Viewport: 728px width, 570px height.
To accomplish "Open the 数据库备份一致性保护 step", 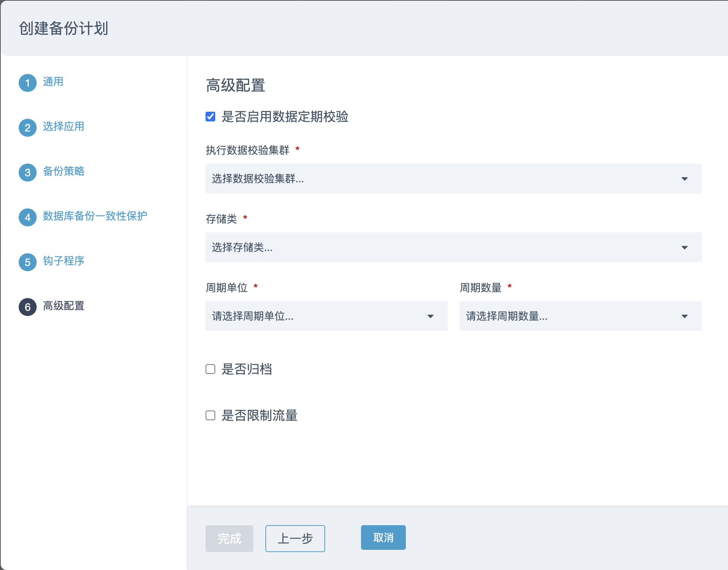I will (x=95, y=216).
